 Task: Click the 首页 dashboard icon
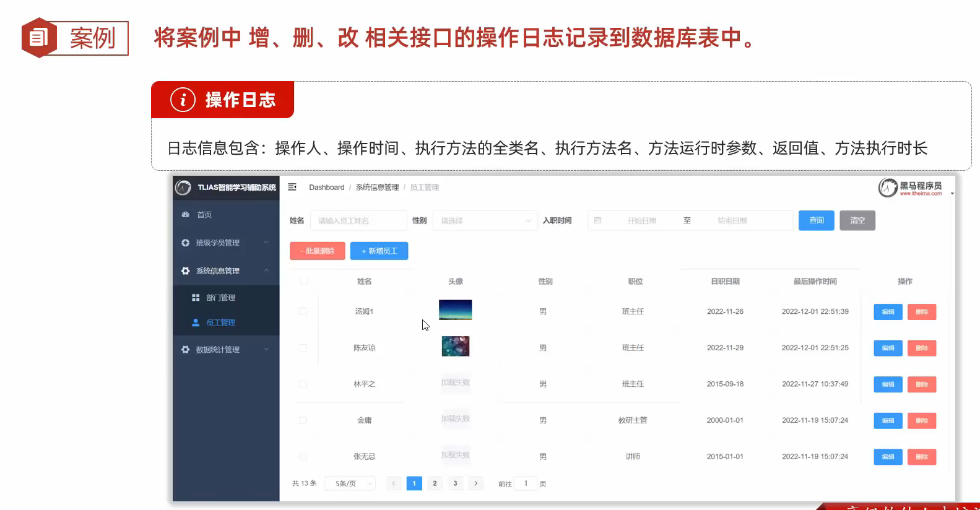(185, 215)
